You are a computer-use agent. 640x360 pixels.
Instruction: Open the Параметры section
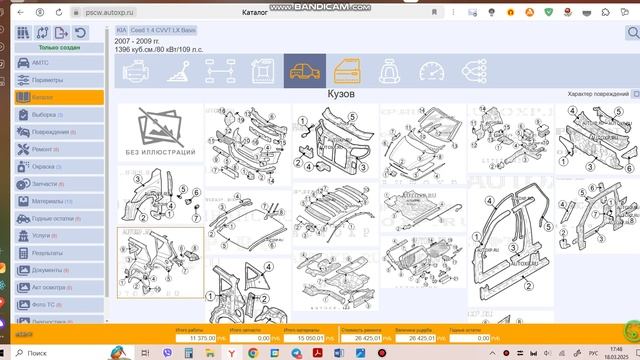pos(59,80)
